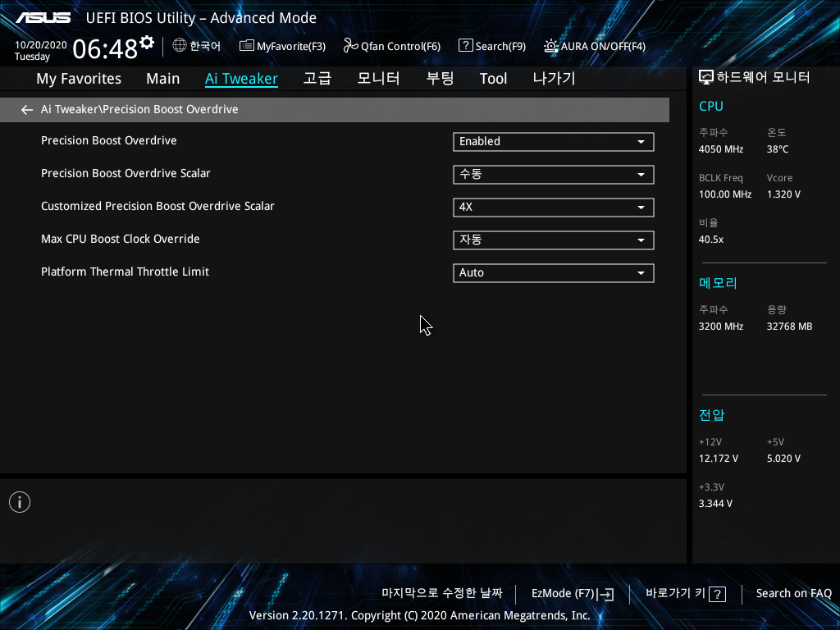Image resolution: width=840 pixels, height=630 pixels.
Task: Open the 나가기 tab
Action: pyautogui.click(x=554, y=78)
